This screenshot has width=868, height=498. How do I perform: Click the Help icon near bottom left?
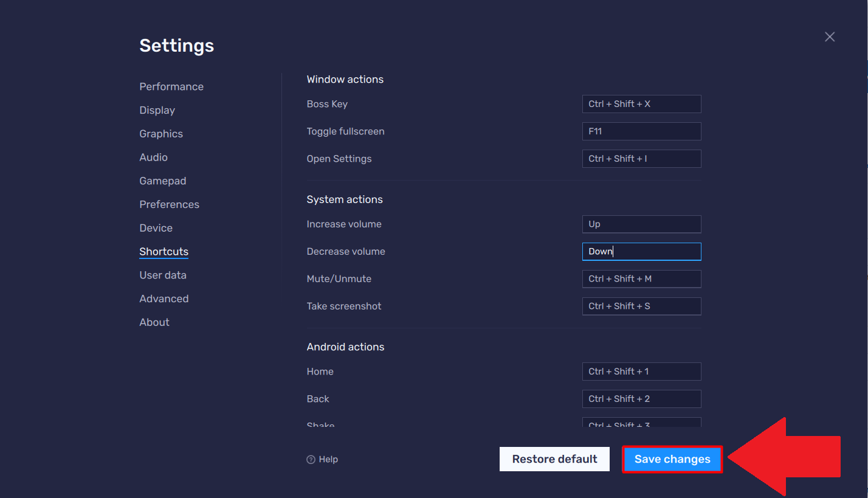pos(322,459)
